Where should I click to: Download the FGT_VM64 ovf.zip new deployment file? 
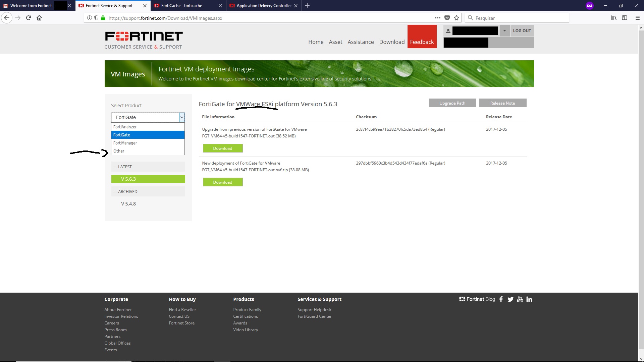click(223, 182)
